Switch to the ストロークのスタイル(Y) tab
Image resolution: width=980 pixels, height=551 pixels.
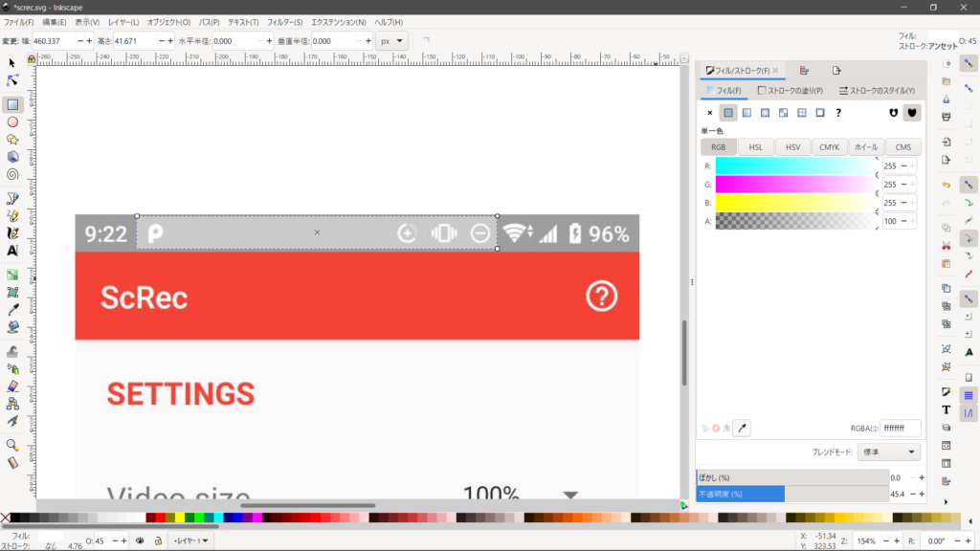877,91
